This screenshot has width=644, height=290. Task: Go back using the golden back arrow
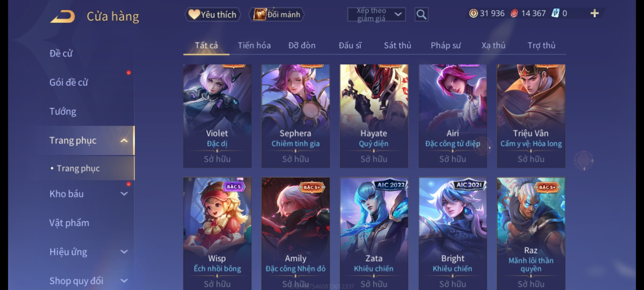coord(63,16)
